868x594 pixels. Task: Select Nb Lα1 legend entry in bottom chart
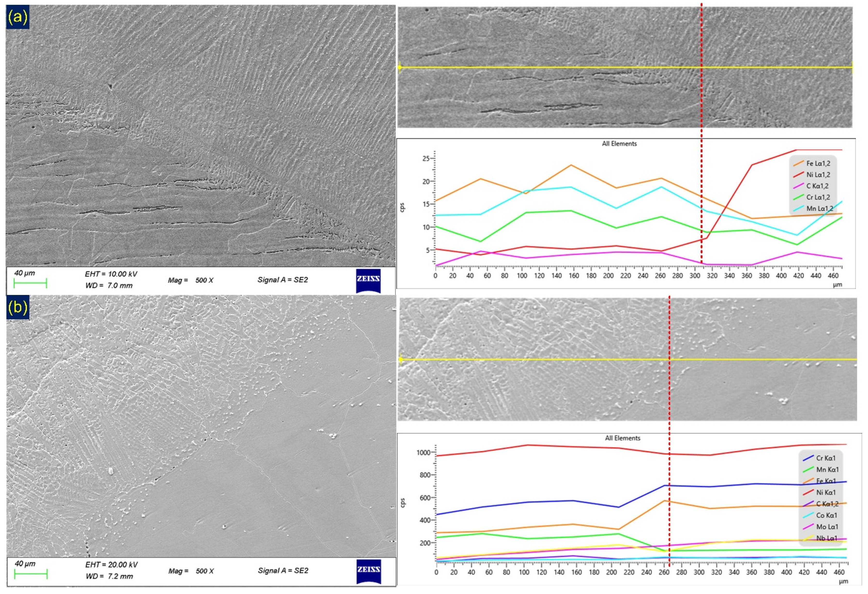(x=826, y=538)
